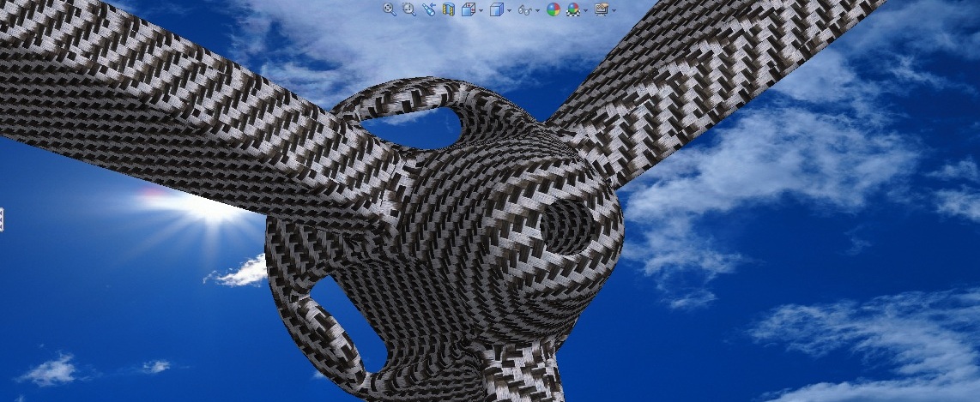The width and height of the screenshot is (980, 402).
Task: Toggle the Section View tool
Action: click(x=449, y=9)
